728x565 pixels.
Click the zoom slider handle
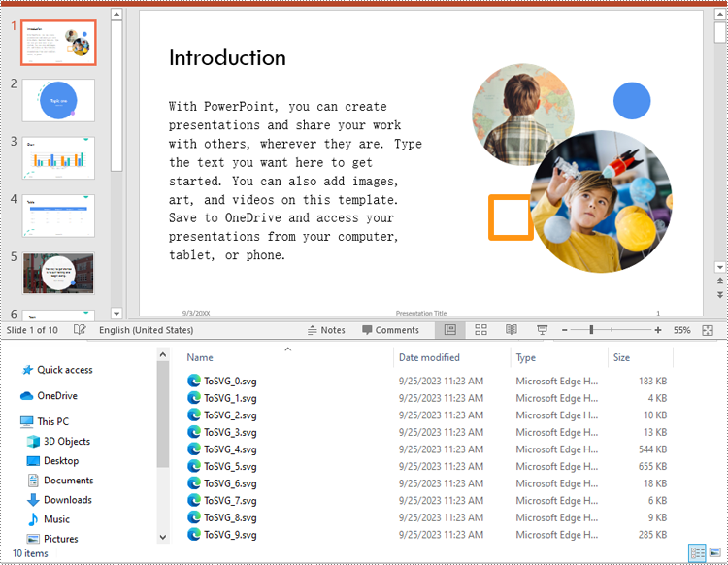click(x=591, y=330)
